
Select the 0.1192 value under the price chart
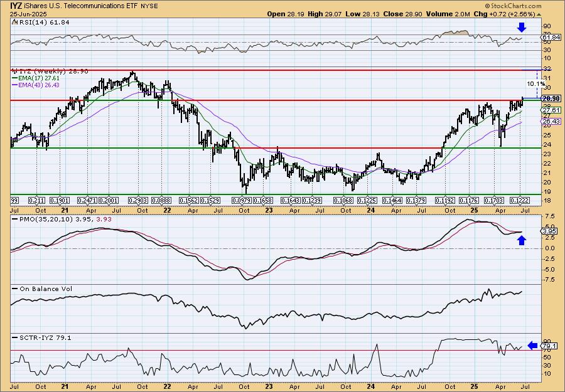445,201
